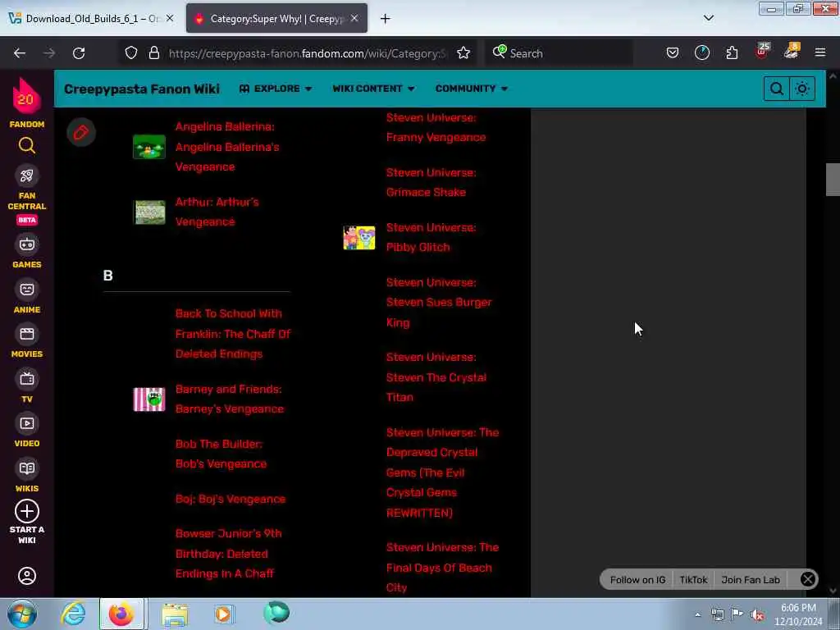
Task: Open Steven Sues Burger King link
Action: [x=439, y=302]
